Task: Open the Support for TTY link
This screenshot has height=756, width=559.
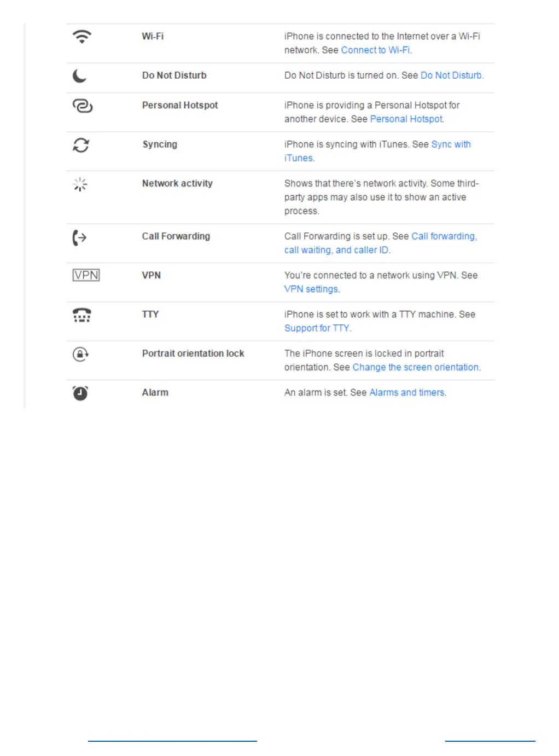Action: pos(317,328)
